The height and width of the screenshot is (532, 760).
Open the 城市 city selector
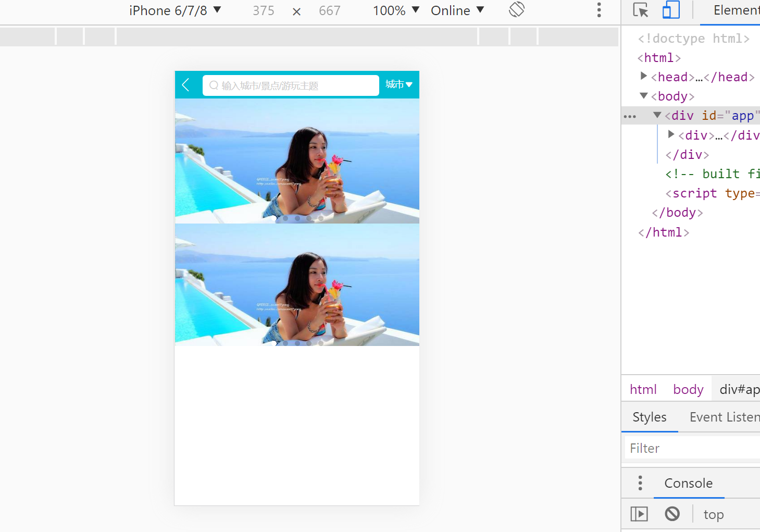click(399, 84)
